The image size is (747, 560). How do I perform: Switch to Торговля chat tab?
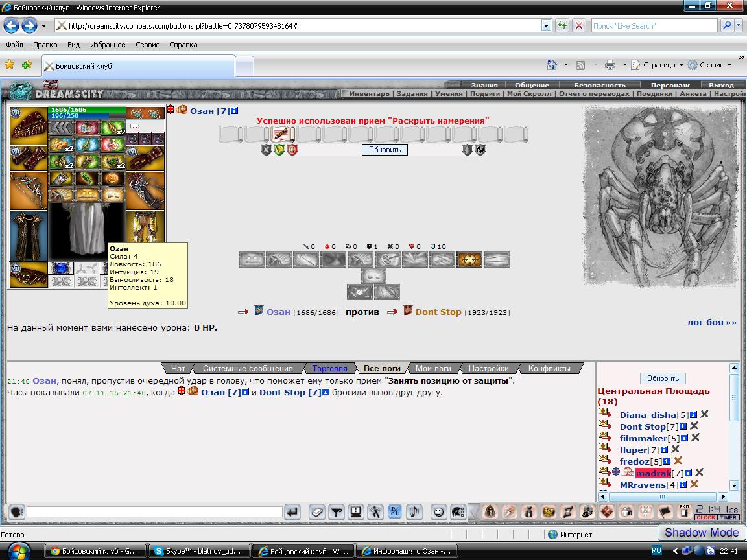point(329,368)
